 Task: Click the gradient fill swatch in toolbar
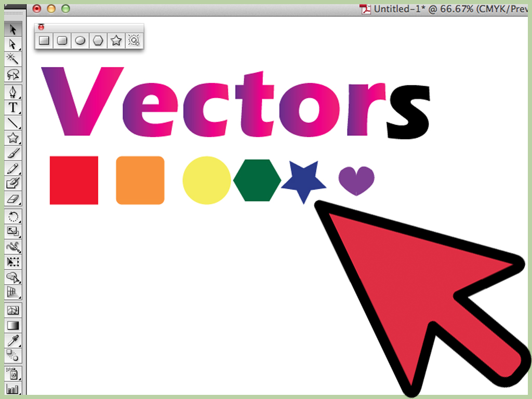pos(13,325)
